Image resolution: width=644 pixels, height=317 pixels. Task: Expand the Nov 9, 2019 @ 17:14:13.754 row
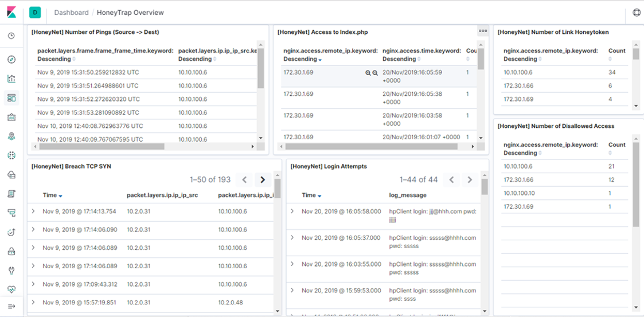pyautogui.click(x=33, y=212)
